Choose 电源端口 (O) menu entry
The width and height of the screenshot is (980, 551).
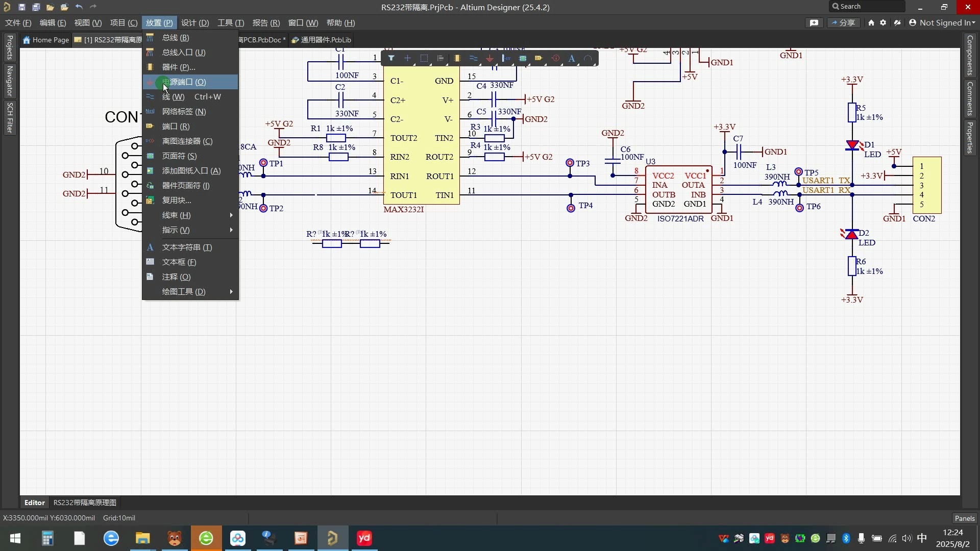(x=190, y=82)
